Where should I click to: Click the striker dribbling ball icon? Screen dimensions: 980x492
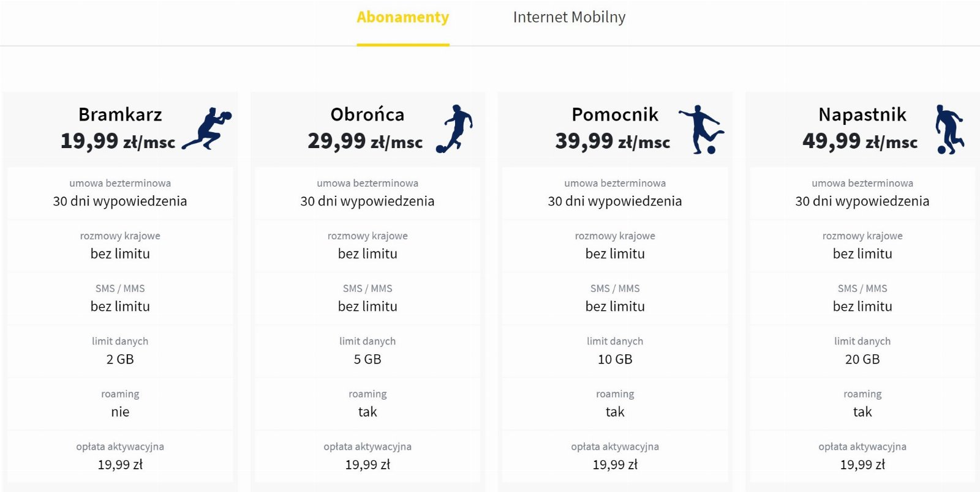(x=950, y=129)
